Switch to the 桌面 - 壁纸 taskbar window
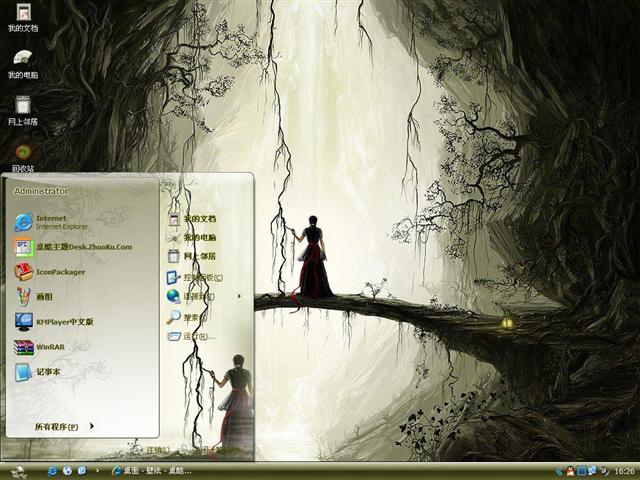This screenshot has width=640, height=480. tap(152, 471)
